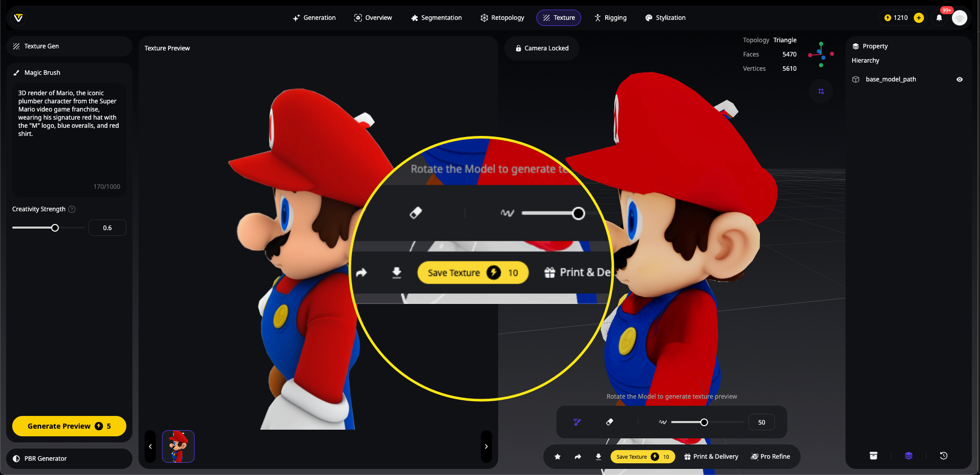The image size is (980, 475).
Task: Click the Save Texture button
Action: coord(643,457)
